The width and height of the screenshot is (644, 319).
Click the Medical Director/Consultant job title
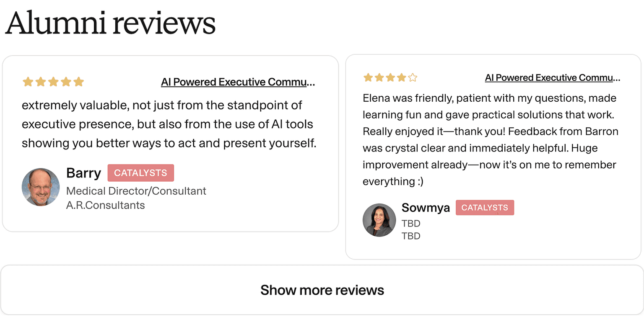(x=136, y=191)
